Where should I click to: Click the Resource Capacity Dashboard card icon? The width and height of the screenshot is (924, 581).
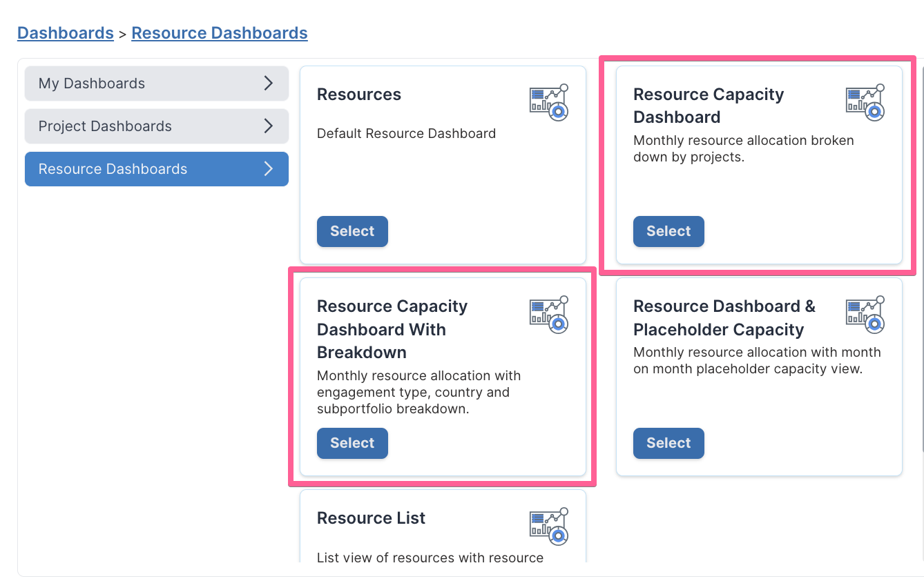point(865,103)
